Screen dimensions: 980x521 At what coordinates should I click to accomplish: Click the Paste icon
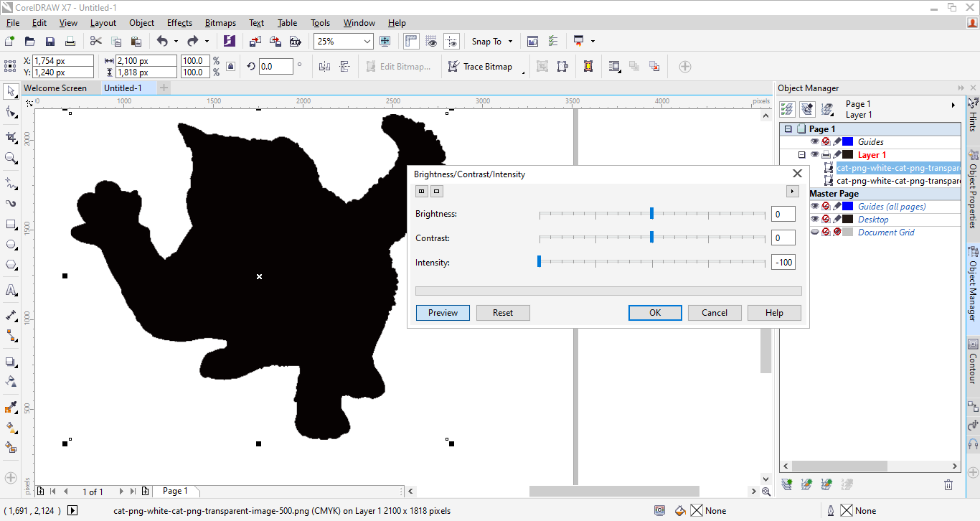click(136, 41)
